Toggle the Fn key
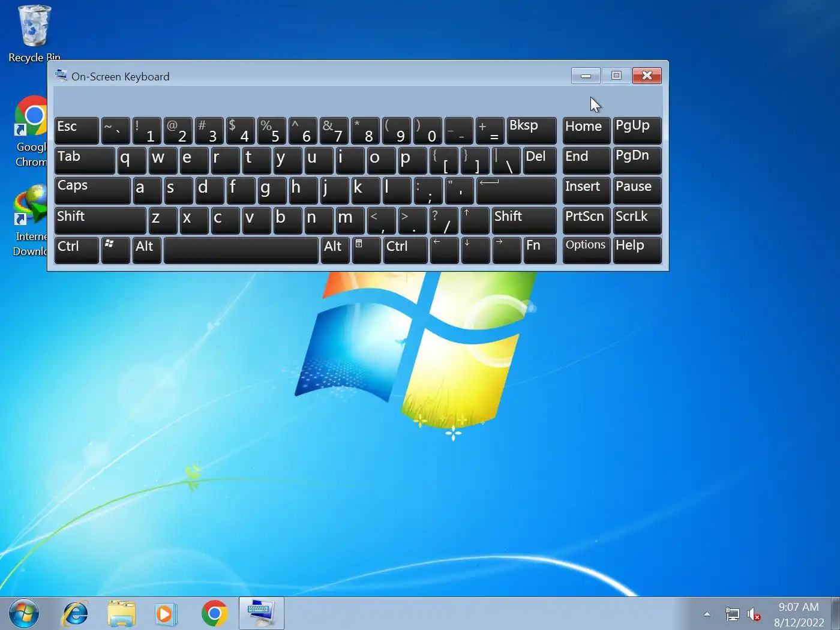The image size is (840, 630). [539, 250]
